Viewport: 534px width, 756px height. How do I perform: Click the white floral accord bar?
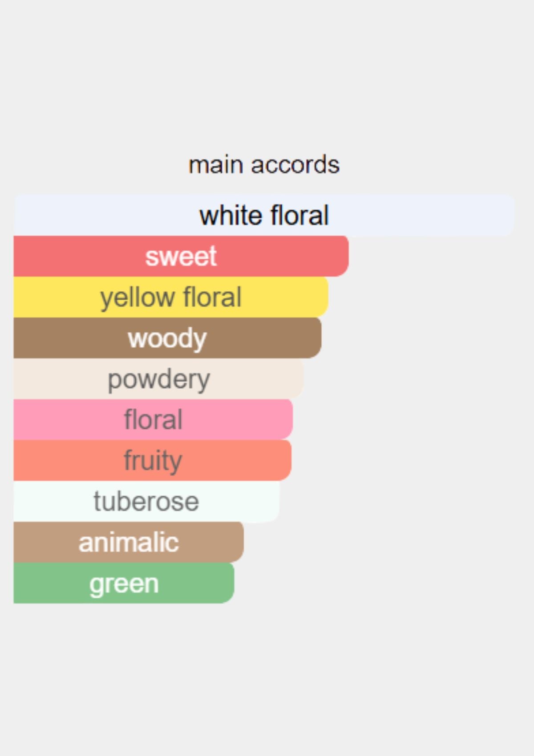264,215
